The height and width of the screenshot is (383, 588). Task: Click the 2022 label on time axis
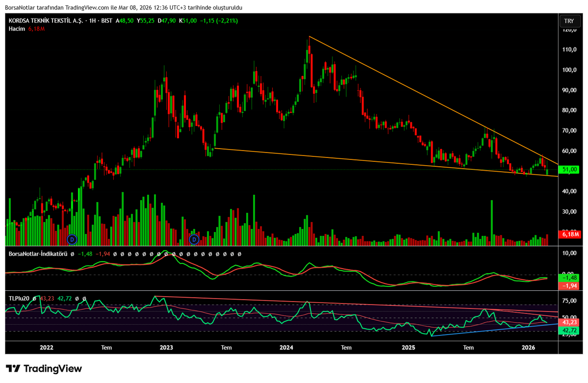tap(47, 348)
